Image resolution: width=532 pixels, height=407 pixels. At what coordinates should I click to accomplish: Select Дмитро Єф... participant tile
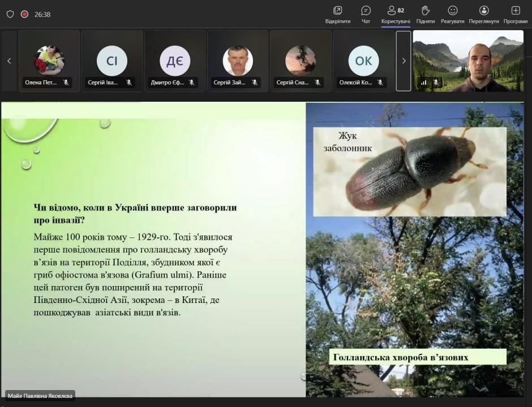(175, 61)
